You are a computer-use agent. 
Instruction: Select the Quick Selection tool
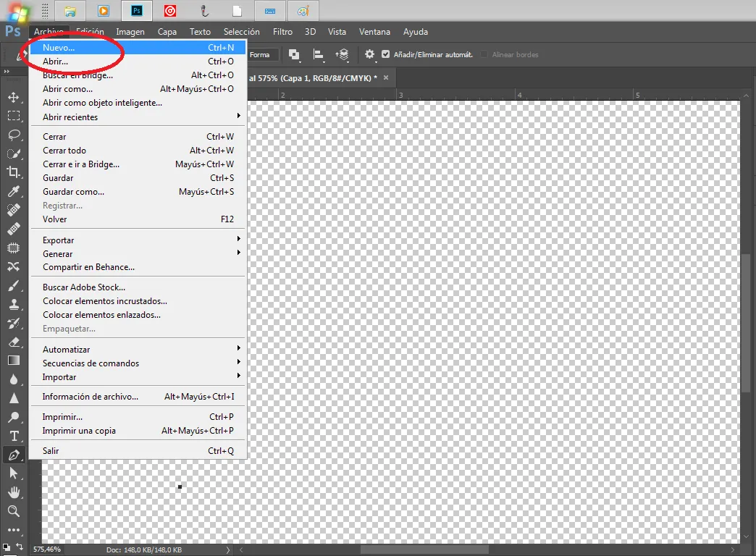tap(14, 153)
